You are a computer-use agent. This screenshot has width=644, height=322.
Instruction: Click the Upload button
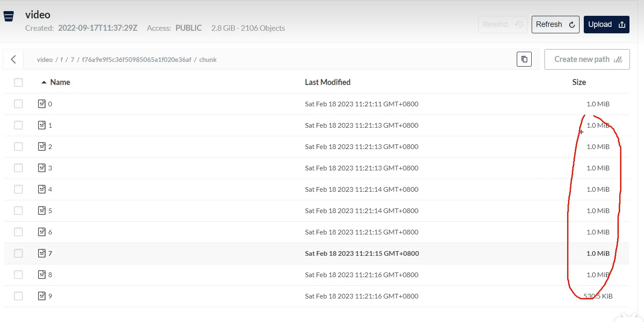(606, 24)
